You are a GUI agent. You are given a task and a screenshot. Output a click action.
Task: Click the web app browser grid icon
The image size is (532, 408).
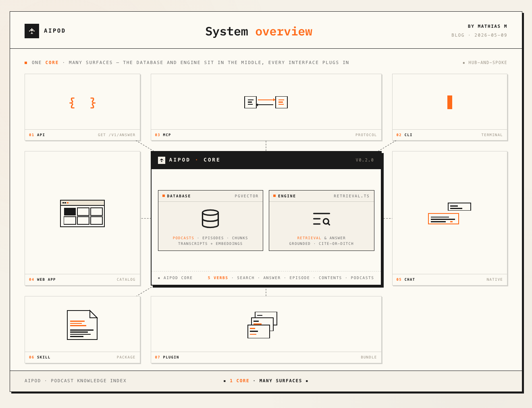82,213
